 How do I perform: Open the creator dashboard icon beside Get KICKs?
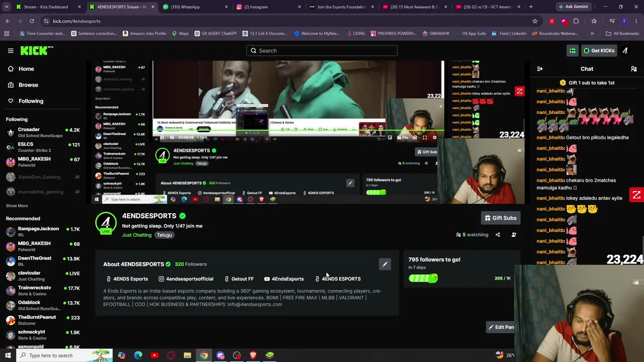click(x=573, y=51)
